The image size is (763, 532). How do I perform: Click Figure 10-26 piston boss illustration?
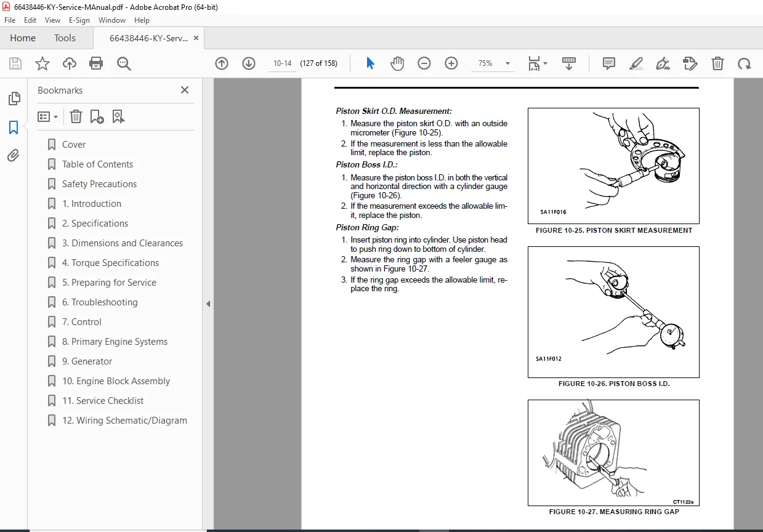[x=613, y=312]
